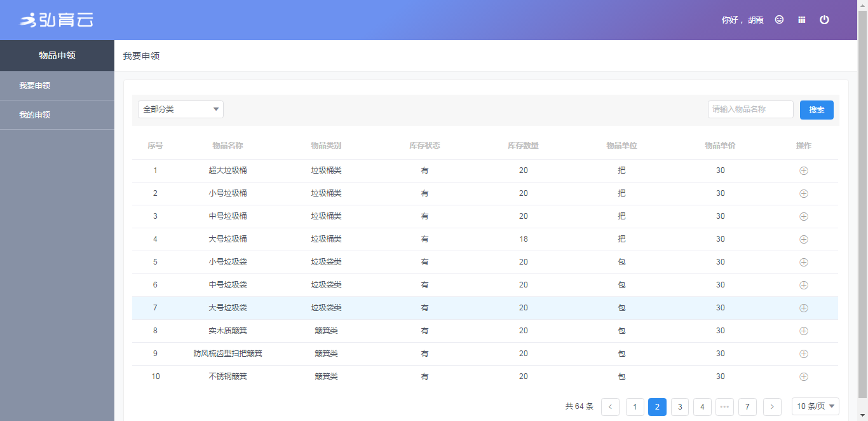Open the 全部分类 category dropdown
868x421 pixels.
pyautogui.click(x=180, y=109)
